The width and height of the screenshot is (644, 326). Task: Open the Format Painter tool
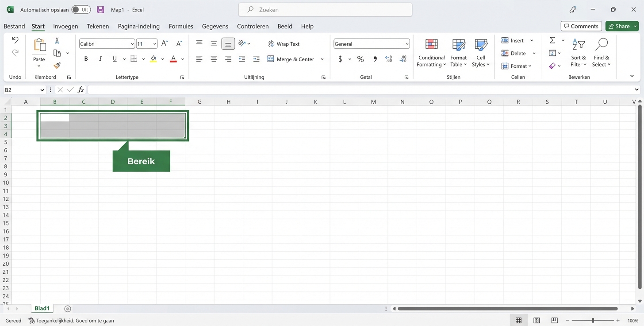(57, 65)
